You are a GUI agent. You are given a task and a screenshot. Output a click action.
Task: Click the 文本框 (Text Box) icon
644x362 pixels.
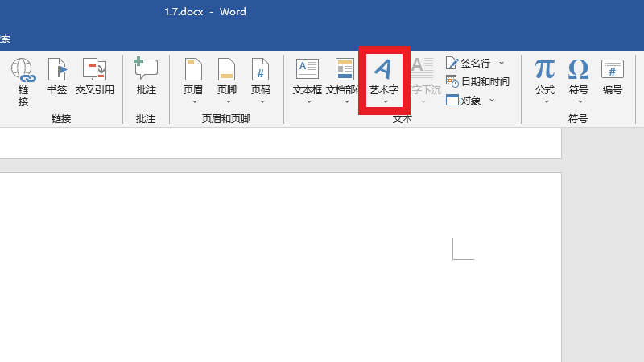[x=308, y=71]
